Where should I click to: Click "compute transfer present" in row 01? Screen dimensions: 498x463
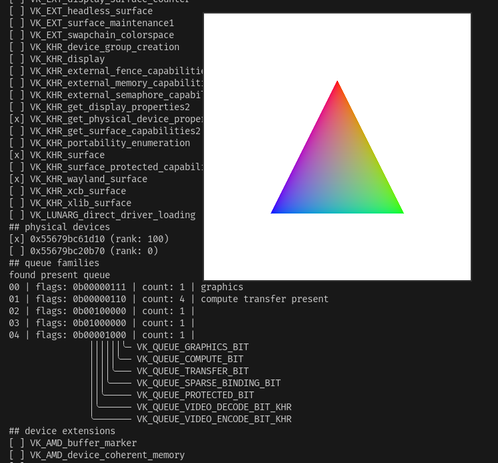265,299
